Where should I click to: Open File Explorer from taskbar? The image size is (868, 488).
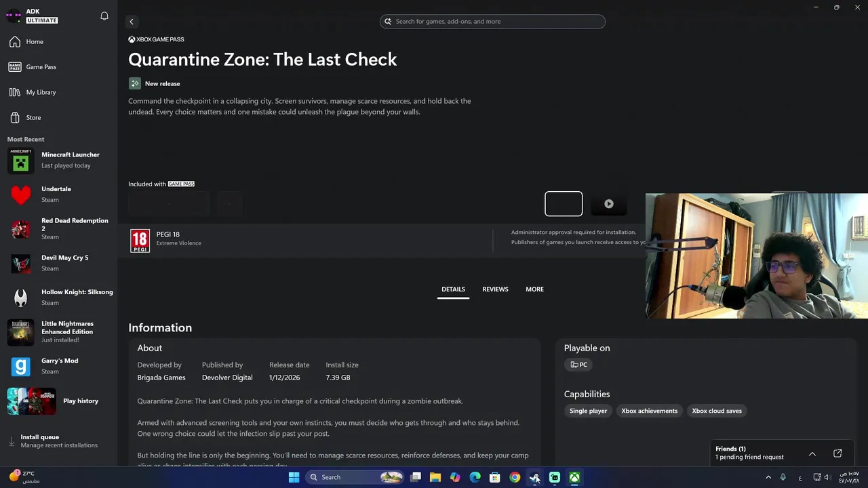(435, 477)
